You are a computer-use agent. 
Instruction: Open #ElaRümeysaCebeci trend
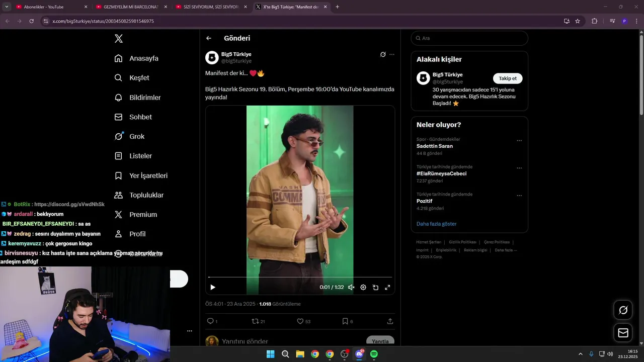(x=441, y=173)
